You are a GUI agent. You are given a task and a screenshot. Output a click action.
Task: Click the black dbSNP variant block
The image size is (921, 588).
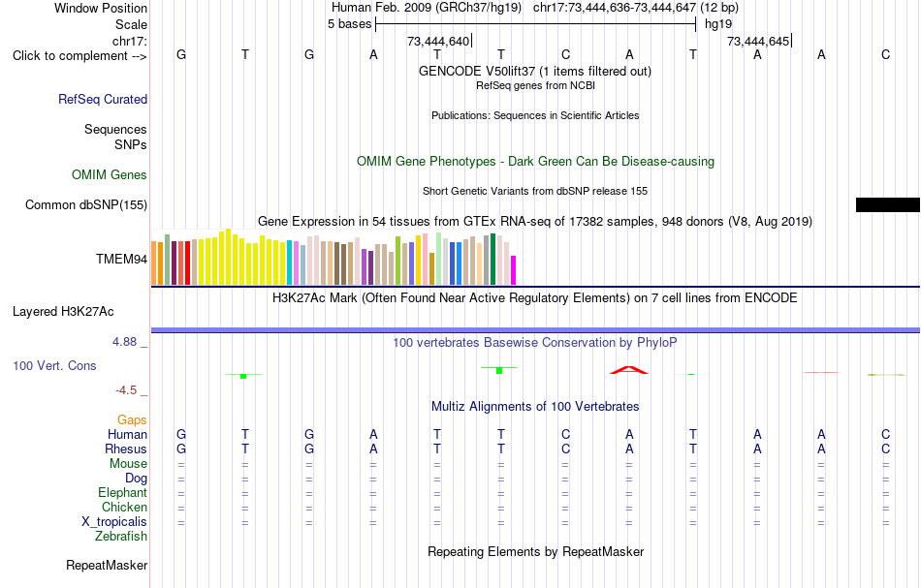[x=887, y=204]
